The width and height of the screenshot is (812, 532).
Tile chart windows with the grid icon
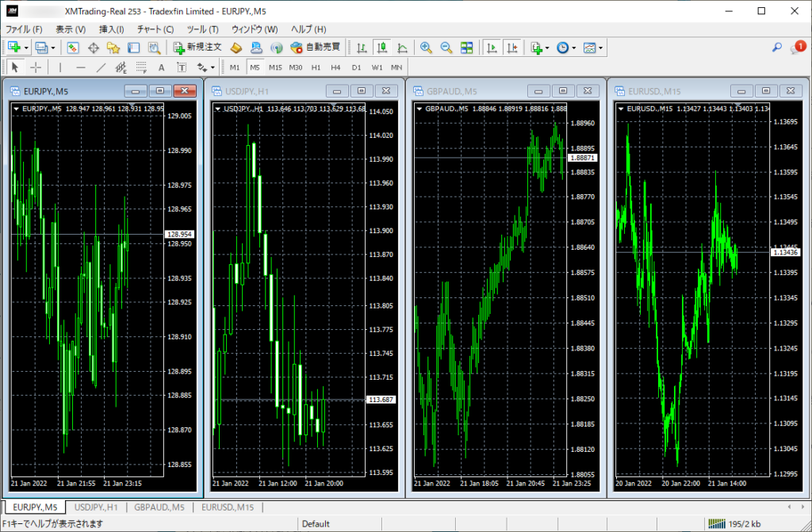[467, 48]
